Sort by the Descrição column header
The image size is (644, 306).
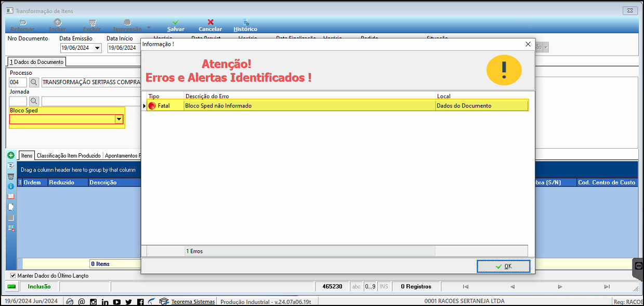[114, 182]
